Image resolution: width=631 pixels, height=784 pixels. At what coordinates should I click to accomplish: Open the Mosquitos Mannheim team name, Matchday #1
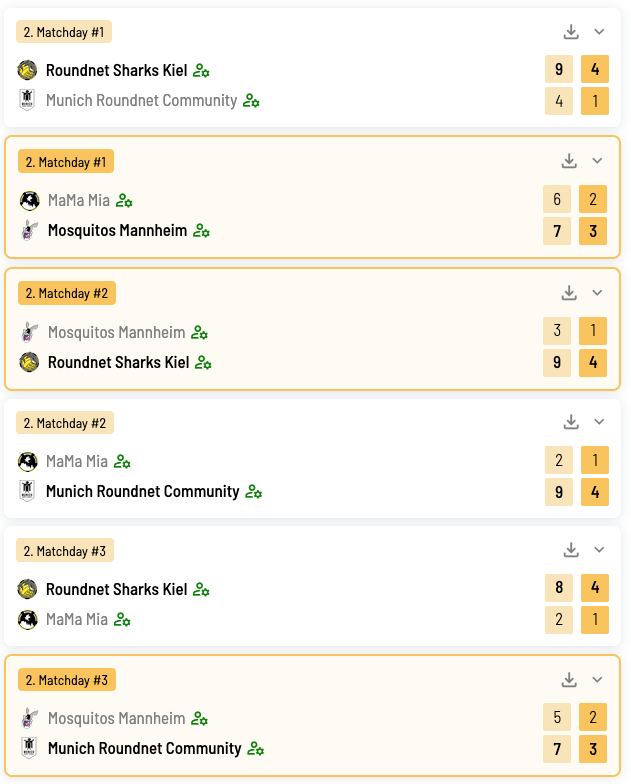point(117,231)
